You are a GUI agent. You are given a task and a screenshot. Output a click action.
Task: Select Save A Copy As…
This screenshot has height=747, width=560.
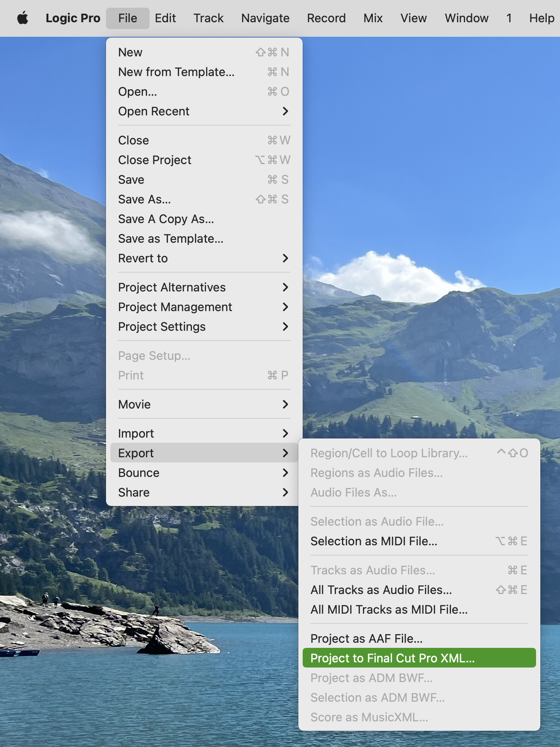(x=204, y=219)
